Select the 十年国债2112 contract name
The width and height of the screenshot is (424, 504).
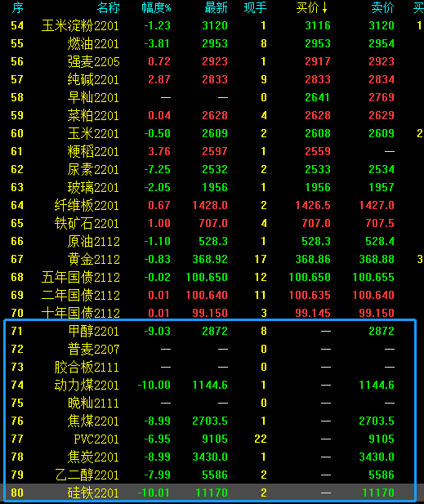[x=80, y=313]
